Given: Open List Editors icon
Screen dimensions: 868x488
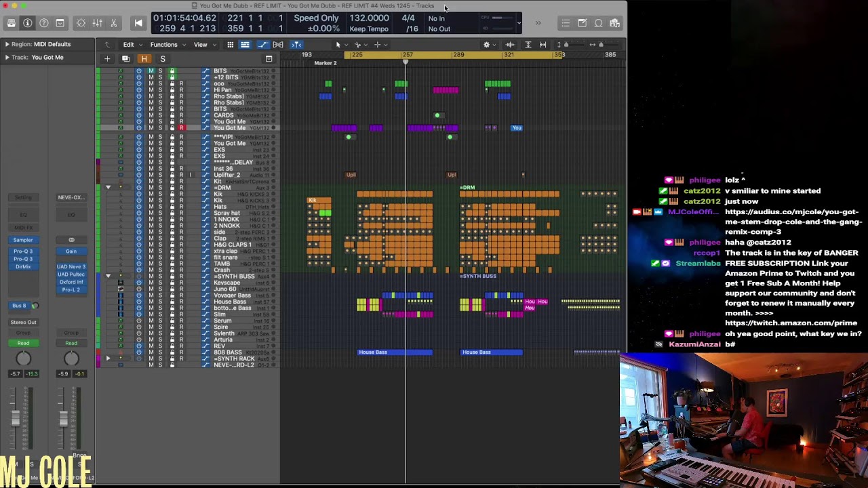Looking at the screenshot, I should point(566,23).
